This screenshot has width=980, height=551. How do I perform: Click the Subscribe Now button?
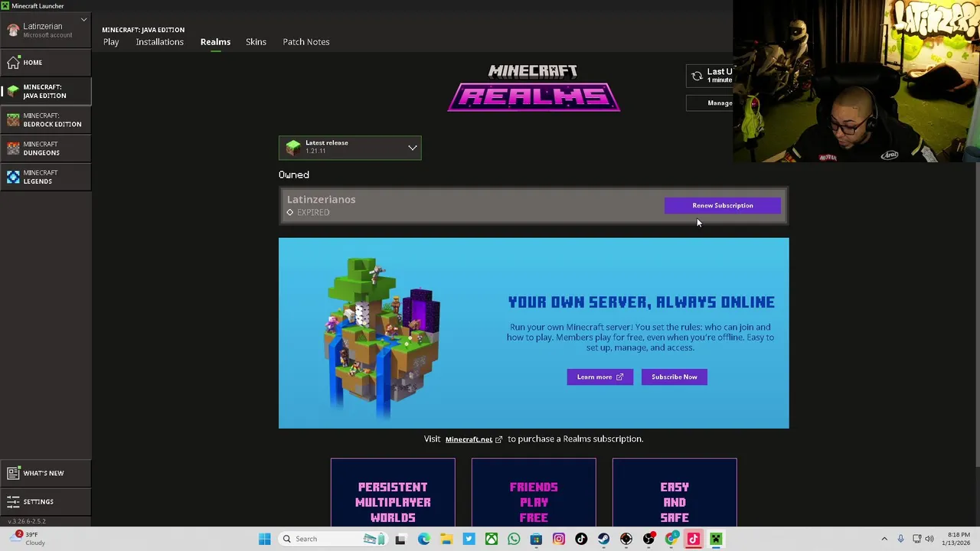tap(675, 377)
